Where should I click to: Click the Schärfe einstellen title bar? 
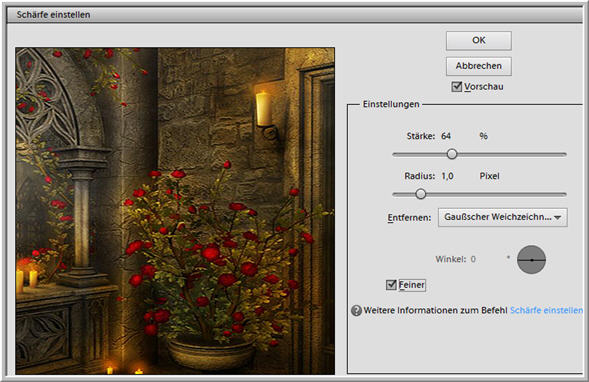coord(294,15)
